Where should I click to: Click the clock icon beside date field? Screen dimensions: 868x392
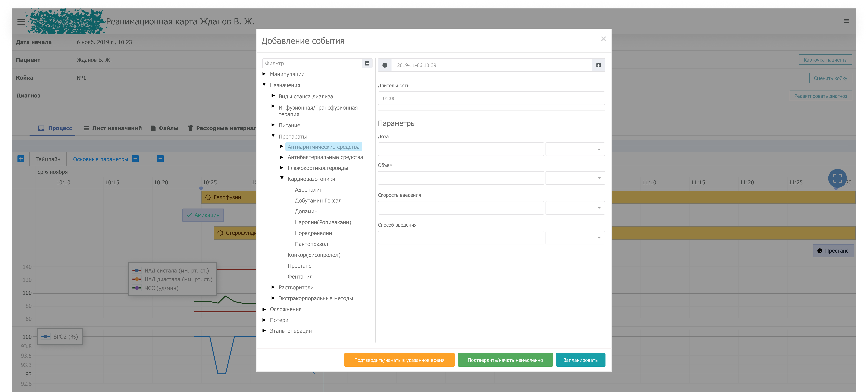(x=385, y=65)
